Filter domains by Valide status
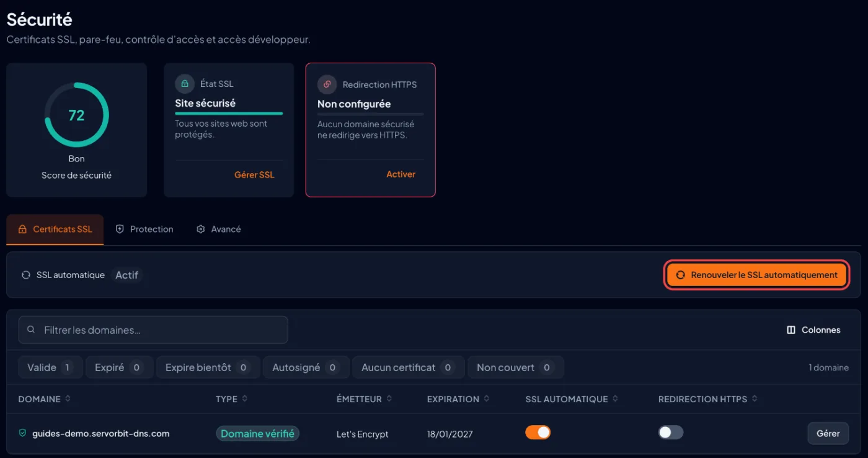 coord(51,367)
